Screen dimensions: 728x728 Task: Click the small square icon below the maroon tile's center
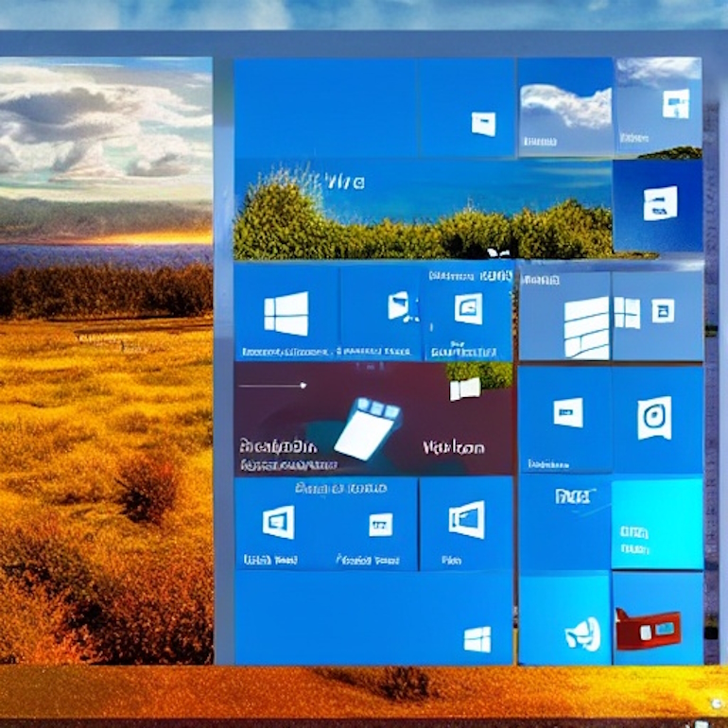point(380,525)
